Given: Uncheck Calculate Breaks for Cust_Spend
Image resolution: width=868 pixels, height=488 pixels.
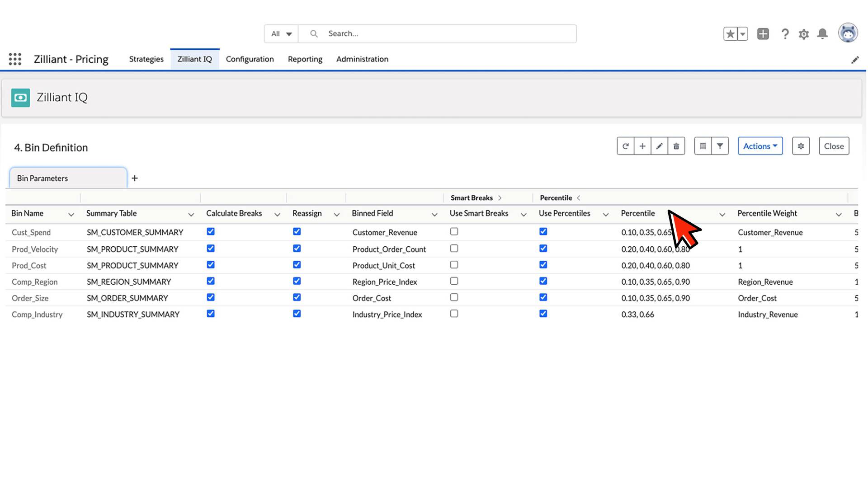Looking at the screenshot, I should pos(211,231).
